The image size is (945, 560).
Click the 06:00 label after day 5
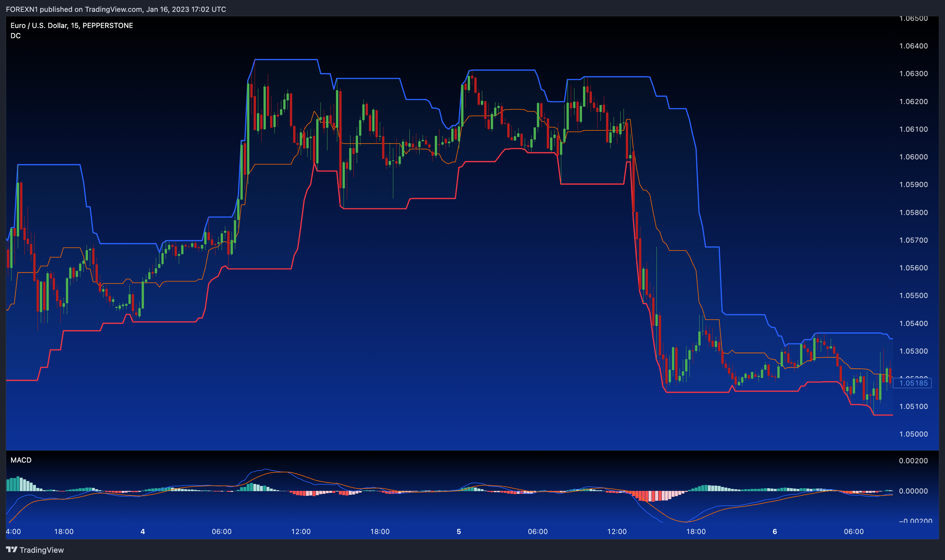pos(538,532)
